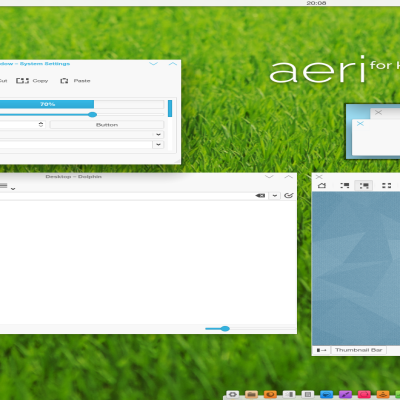The width and height of the screenshot is (400, 400).
Task: Open the Dolphin location history dropdown
Action: [x=275, y=196]
